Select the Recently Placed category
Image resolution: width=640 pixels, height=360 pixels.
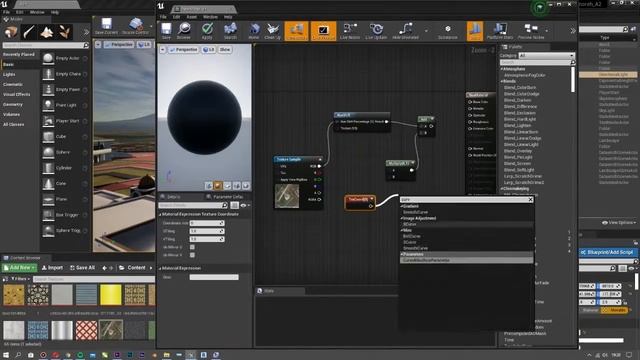(19, 54)
